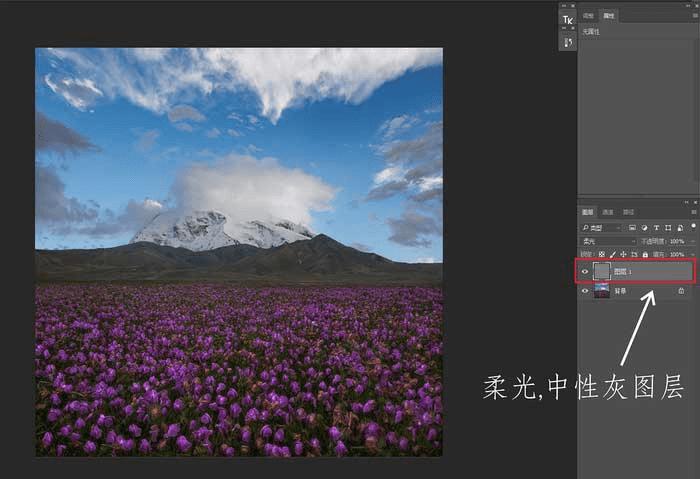Hide Layer 1 with its eye icon
Image resolution: width=700 pixels, height=479 pixels.
point(585,271)
